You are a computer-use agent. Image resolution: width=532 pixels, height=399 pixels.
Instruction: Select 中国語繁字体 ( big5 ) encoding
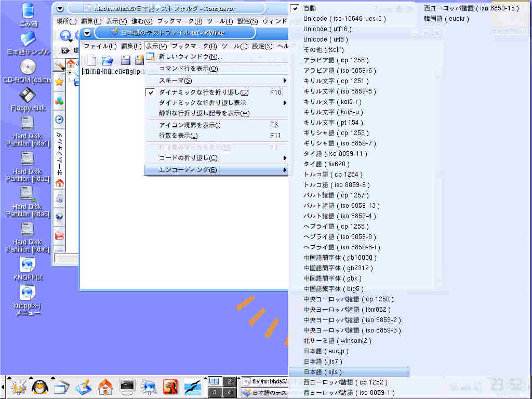349,289
